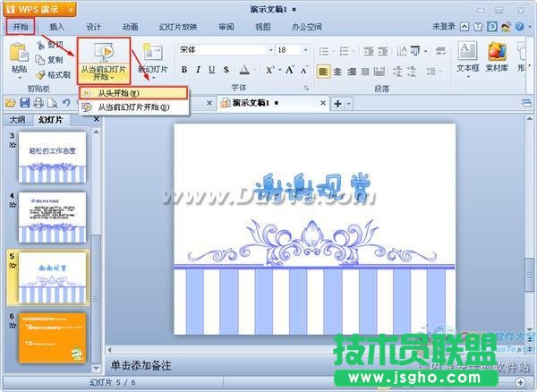Close the 演示文稿1 document tab
This screenshot has width=537, height=392.
[322, 103]
